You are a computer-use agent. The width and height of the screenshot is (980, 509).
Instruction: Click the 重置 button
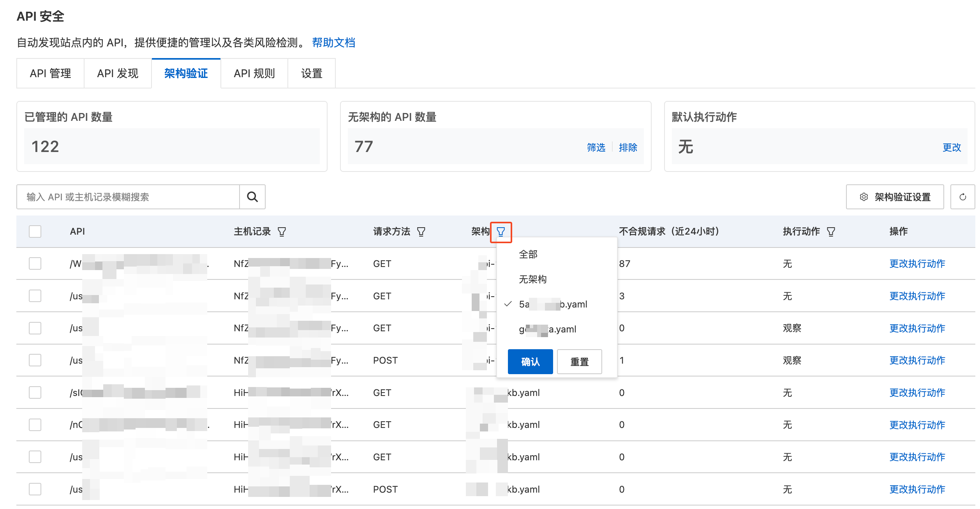pyautogui.click(x=579, y=362)
